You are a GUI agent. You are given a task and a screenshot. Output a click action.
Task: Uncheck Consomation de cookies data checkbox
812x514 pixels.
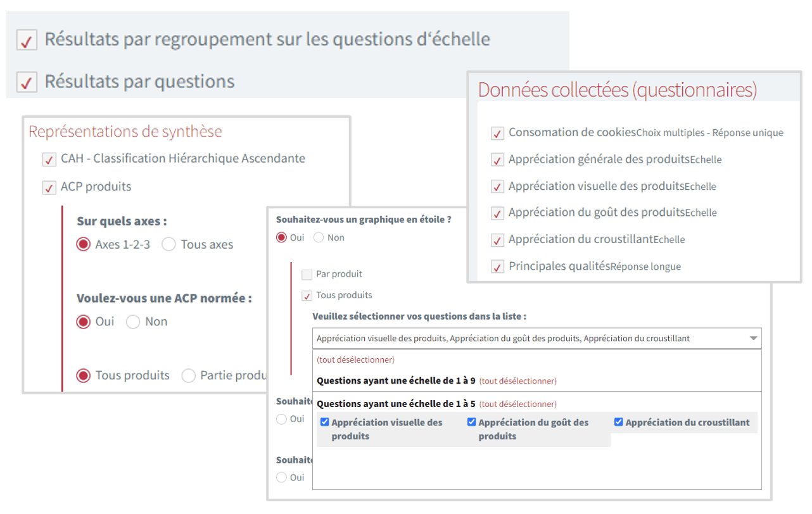[497, 134]
